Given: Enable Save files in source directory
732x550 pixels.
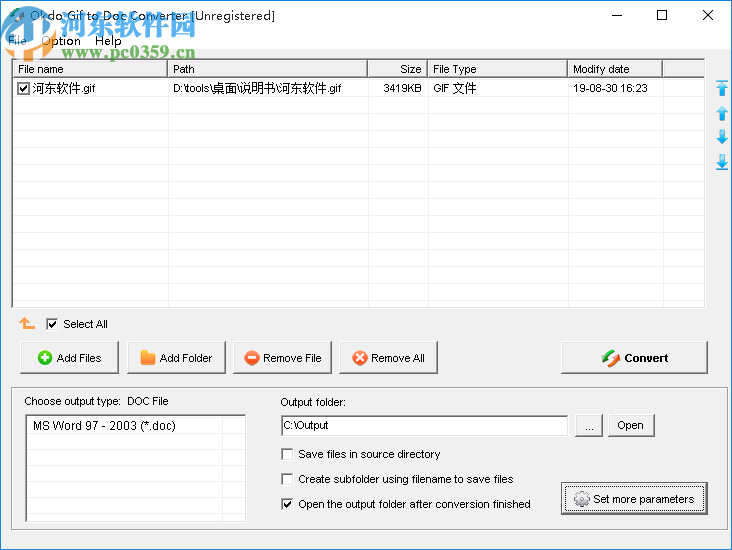Looking at the screenshot, I should pyautogui.click(x=287, y=454).
